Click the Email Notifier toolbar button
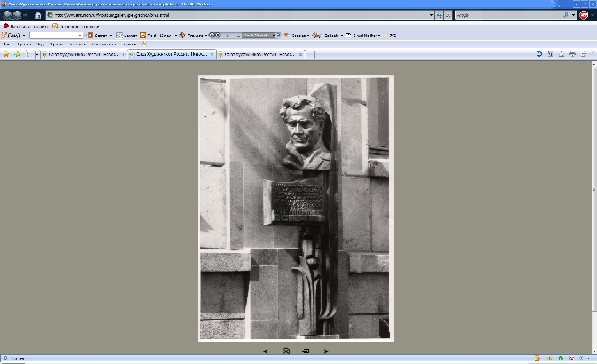597x364 pixels. pos(361,35)
